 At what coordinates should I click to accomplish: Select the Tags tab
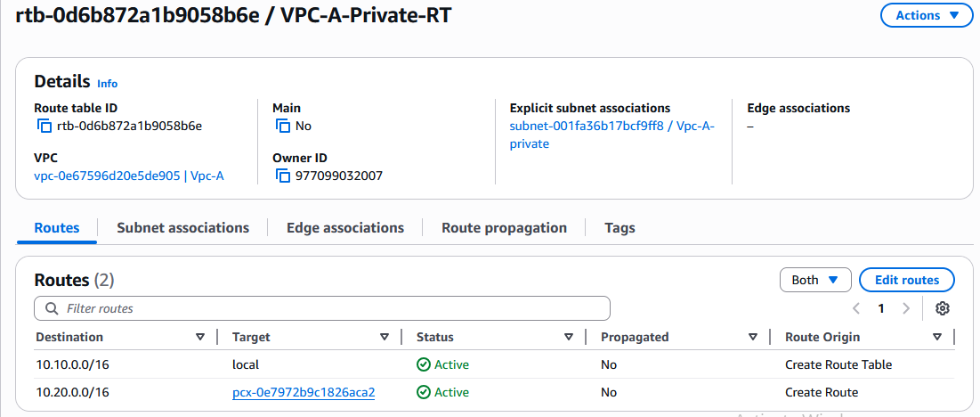click(x=620, y=227)
